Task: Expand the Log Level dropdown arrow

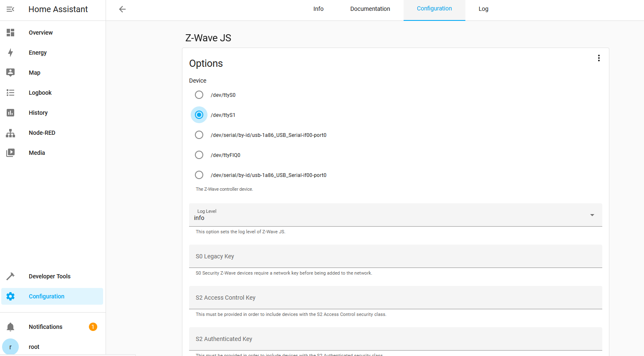Action: pos(592,215)
